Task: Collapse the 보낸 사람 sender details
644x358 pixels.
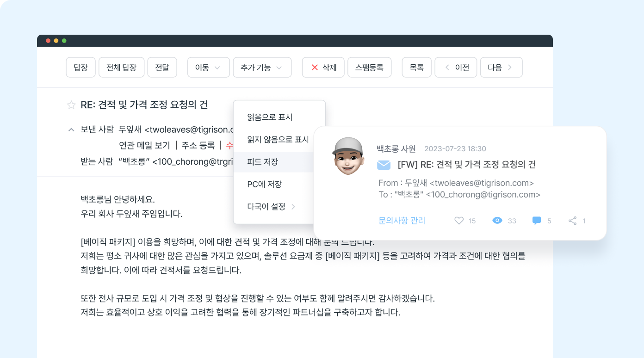Action: point(71,130)
